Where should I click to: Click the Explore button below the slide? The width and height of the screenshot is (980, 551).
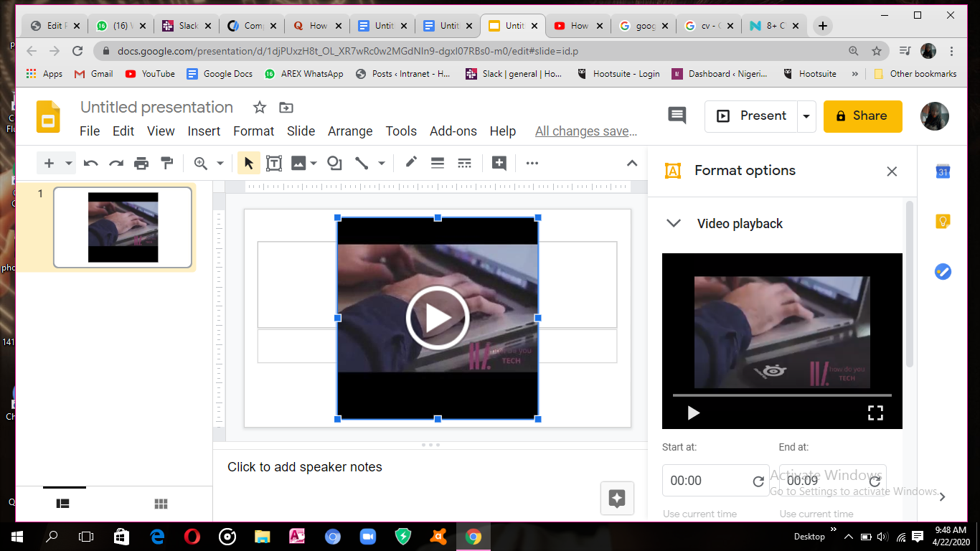(x=617, y=499)
